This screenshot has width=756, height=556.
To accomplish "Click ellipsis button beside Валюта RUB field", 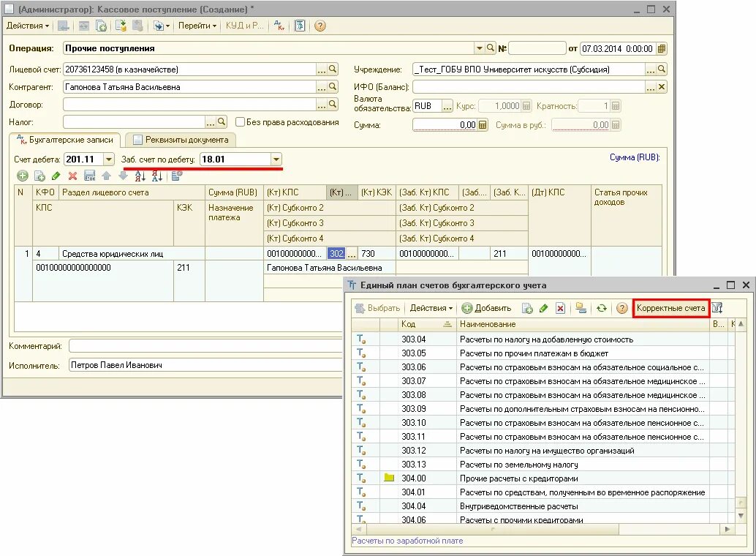I will (x=447, y=106).
